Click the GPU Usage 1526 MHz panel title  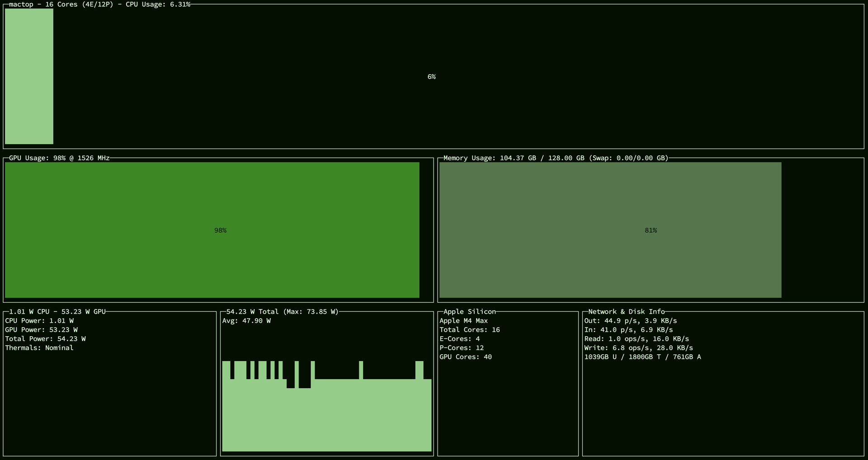tap(59, 158)
